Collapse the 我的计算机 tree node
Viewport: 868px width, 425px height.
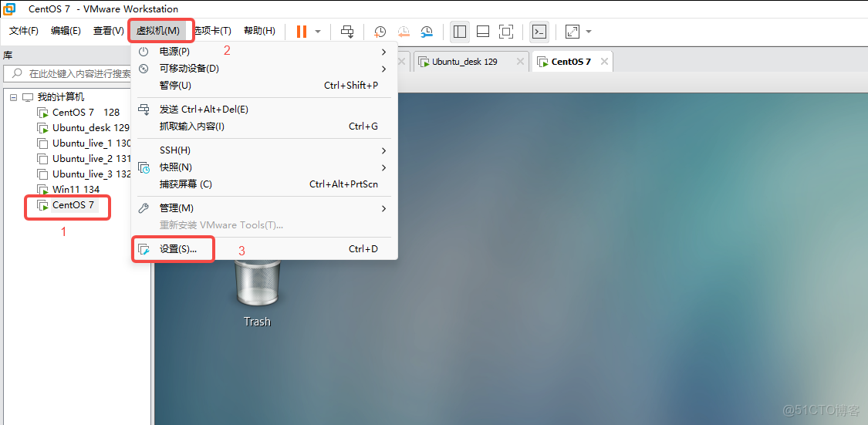point(14,97)
